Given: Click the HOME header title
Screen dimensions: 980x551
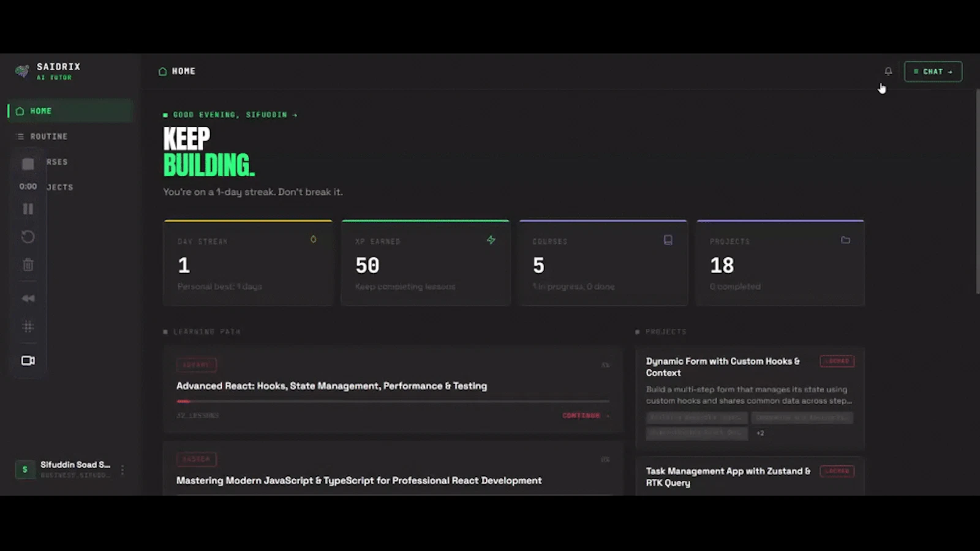Looking at the screenshot, I should point(184,72).
